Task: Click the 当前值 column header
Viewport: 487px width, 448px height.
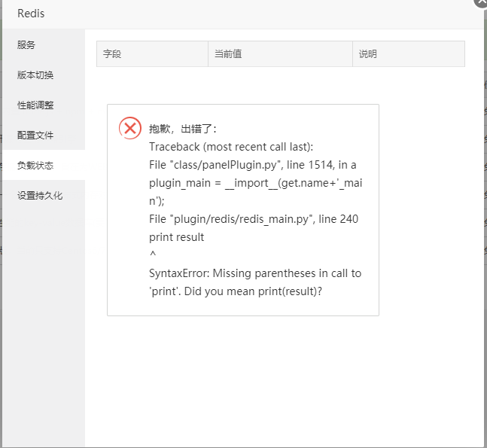Action: click(280, 53)
